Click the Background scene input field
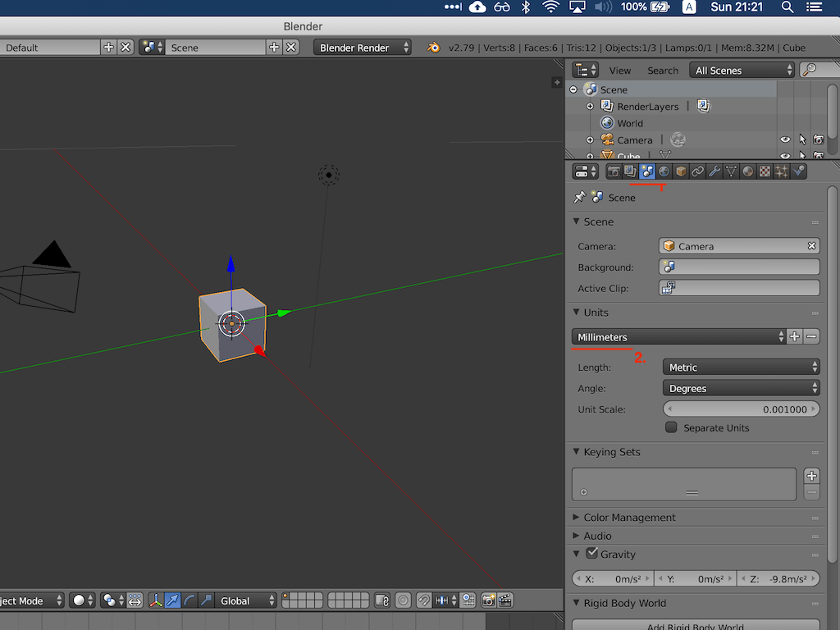The image size is (840, 630). [739, 267]
